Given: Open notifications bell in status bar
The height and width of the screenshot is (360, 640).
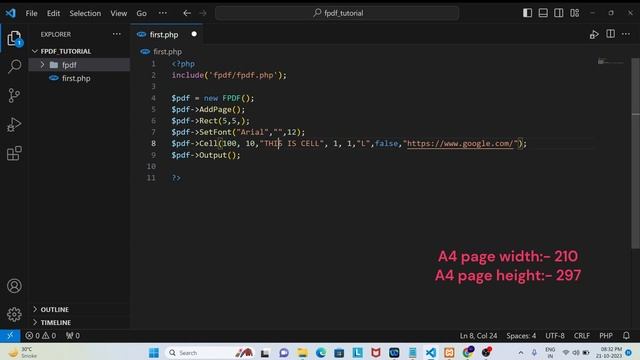Looking at the screenshot, I should 626,336.
